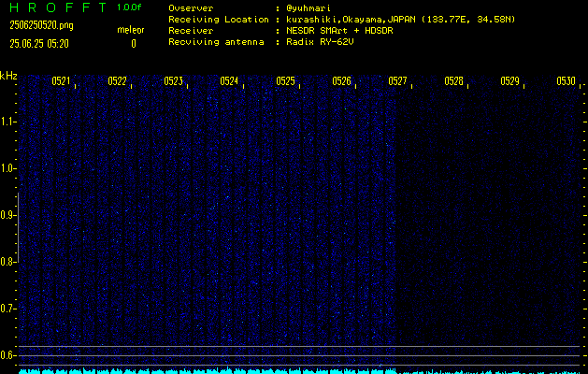Click the antenna value Radix RY-62V

pyautogui.click(x=320, y=42)
